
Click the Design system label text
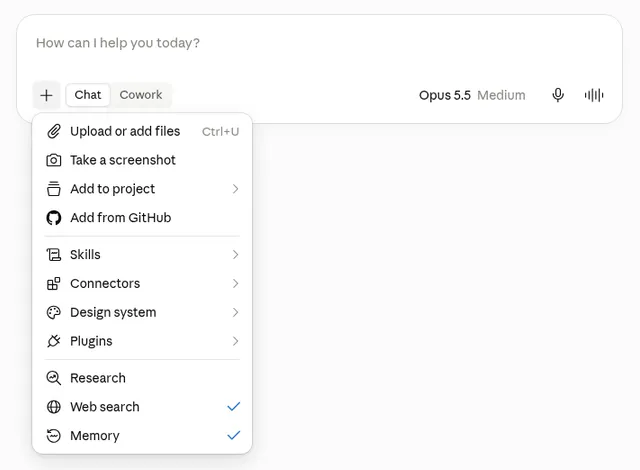(113, 313)
